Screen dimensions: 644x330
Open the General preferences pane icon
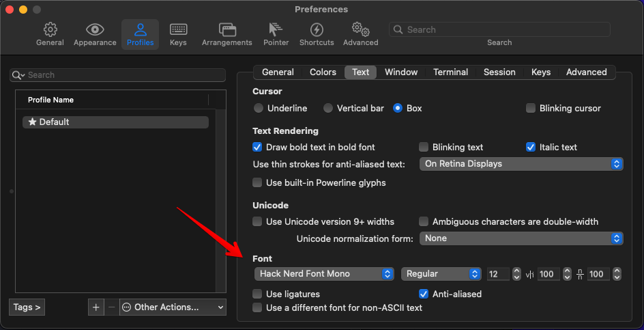pos(50,30)
